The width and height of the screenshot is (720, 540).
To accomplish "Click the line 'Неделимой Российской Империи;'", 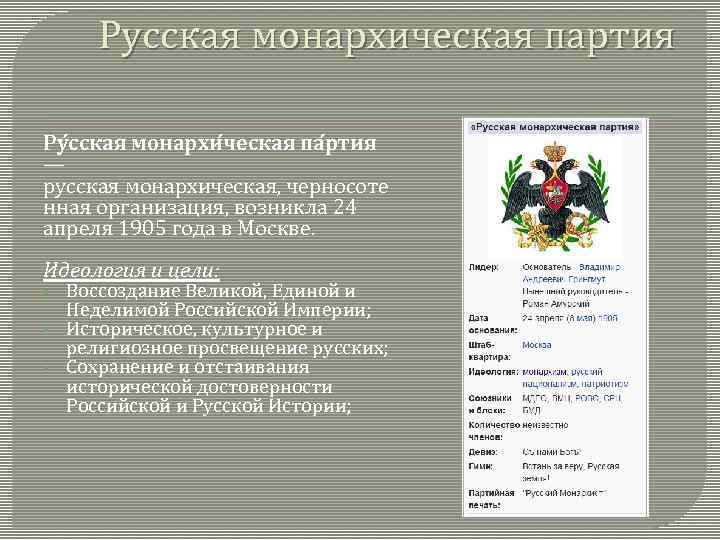I will [218, 310].
